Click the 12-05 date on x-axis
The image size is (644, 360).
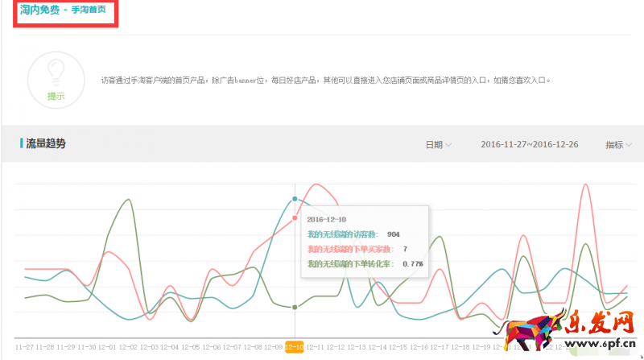click(191, 346)
